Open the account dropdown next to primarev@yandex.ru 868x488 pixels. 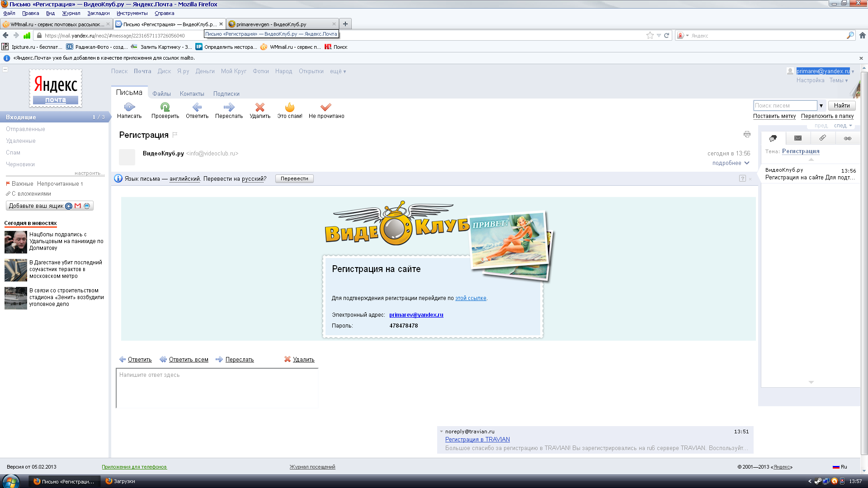(x=853, y=71)
